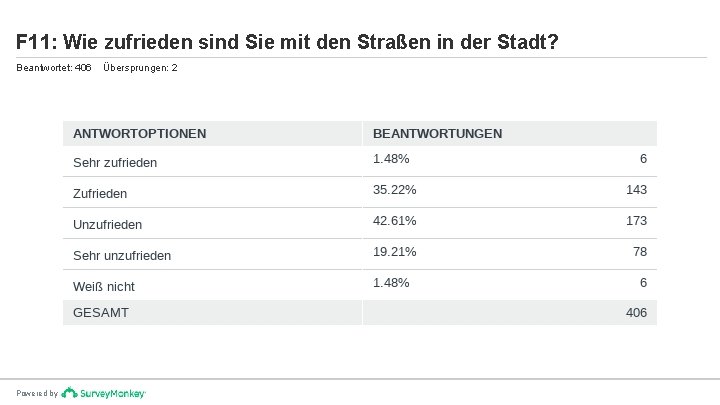Click the total count 406

click(x=636, y=313)
